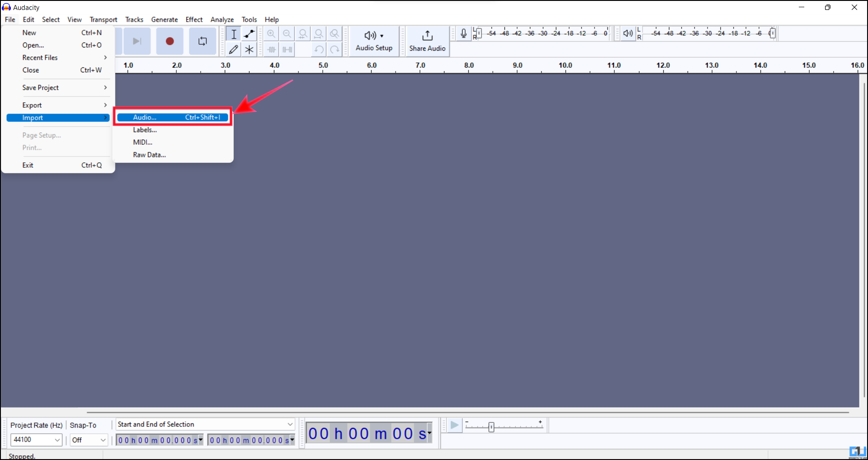Click the Zoom In magnifier icon
868x460 pixels.
(x=271, y=33)
